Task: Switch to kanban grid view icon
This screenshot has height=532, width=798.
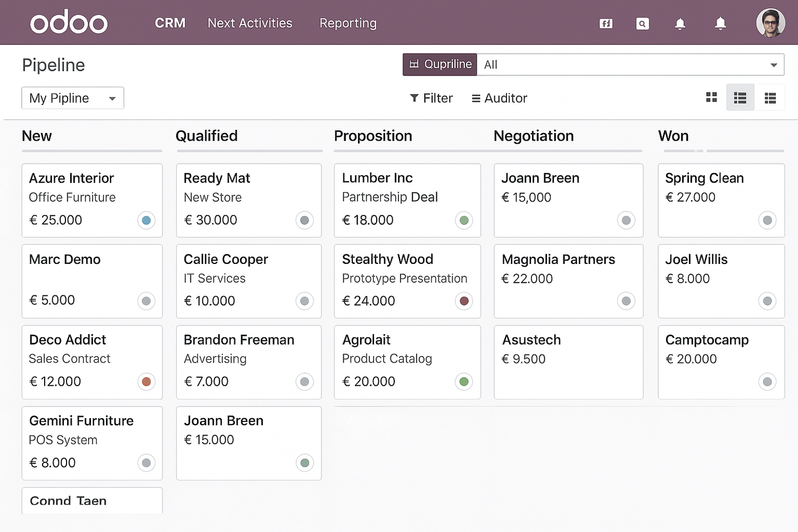Action: click(x=711, y=97)
